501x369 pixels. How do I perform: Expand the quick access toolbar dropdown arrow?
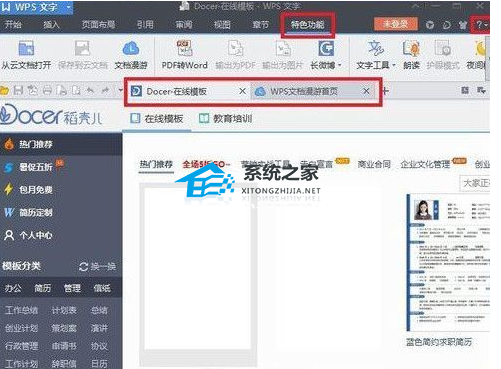pyautogui.click(x=120, y=90)
